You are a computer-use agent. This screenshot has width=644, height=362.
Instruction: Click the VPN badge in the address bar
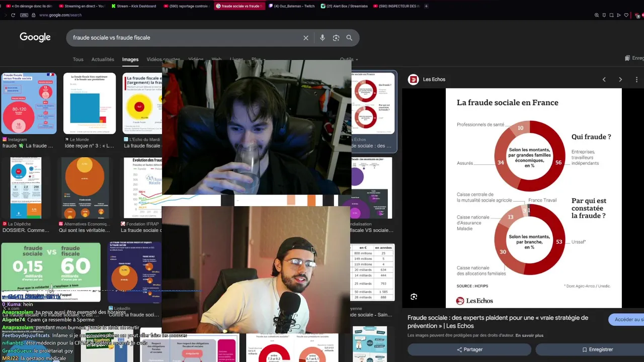click(24, 15)
